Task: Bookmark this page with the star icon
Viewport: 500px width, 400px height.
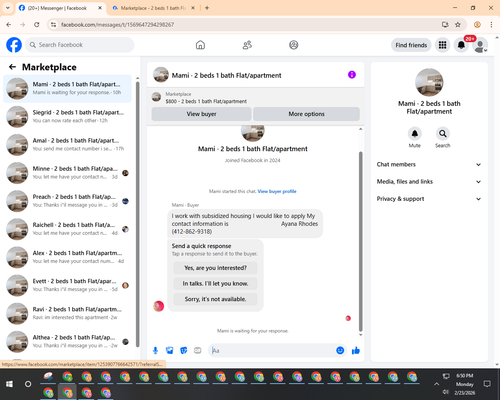Action: pyautogui.click(x=458, y=25)
